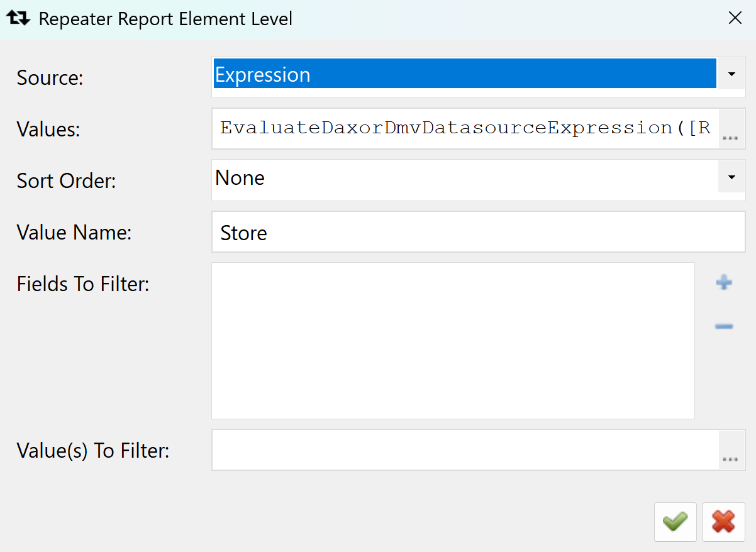756x552 pixels.
Task: Click the None value in Sort Order
Action: pyautogui.click(x=464, y=178)
